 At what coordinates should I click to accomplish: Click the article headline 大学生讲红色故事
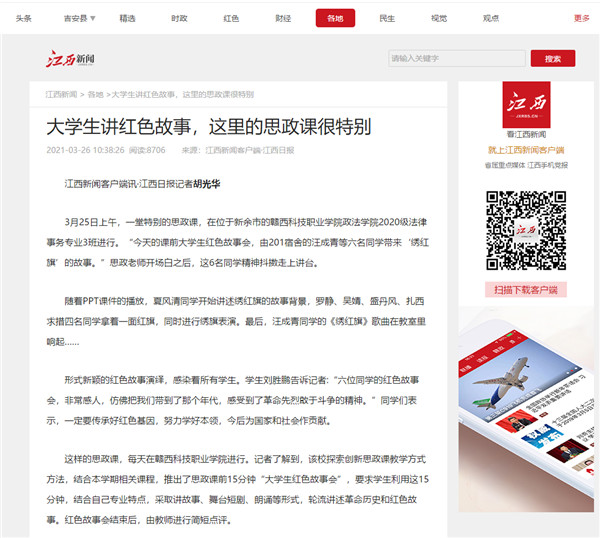tap(209, 127)
